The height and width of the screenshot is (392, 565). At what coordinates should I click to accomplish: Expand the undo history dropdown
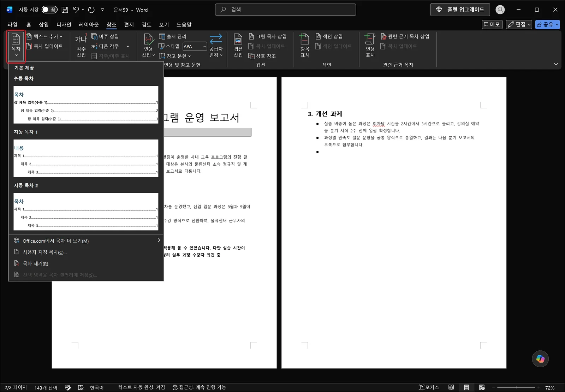point(83,10)
